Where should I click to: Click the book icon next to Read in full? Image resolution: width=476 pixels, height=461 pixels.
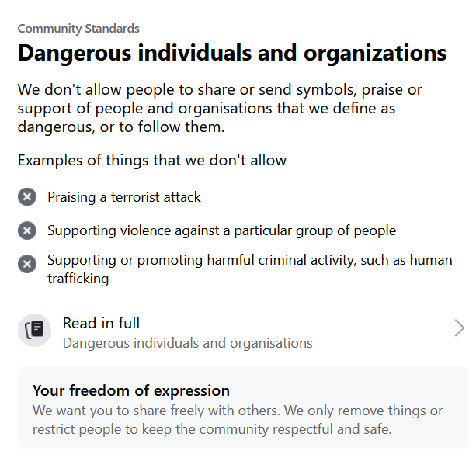[35, 331]
